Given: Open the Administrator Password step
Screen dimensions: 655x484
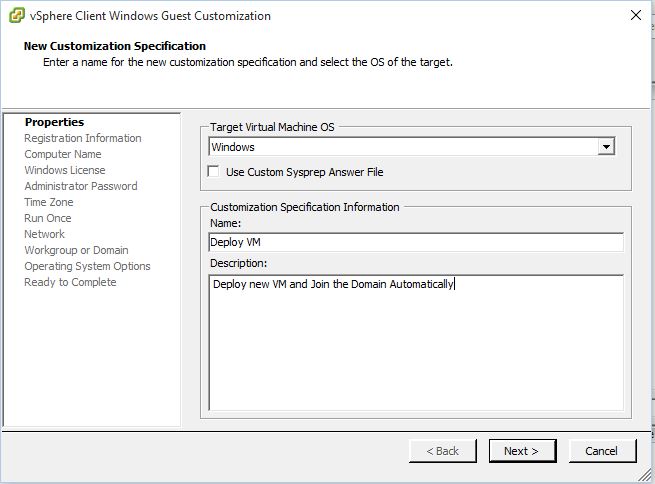Looking at the screenshot, I should click(x=81, y=186).
